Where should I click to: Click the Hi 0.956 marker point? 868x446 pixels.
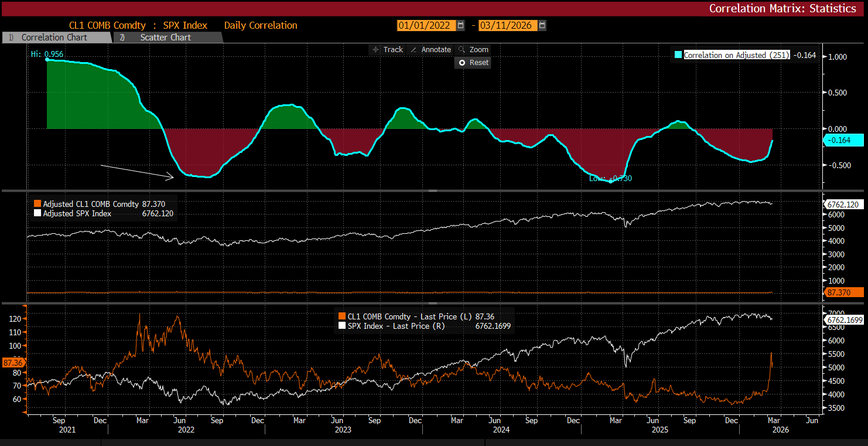coord(47,59)
